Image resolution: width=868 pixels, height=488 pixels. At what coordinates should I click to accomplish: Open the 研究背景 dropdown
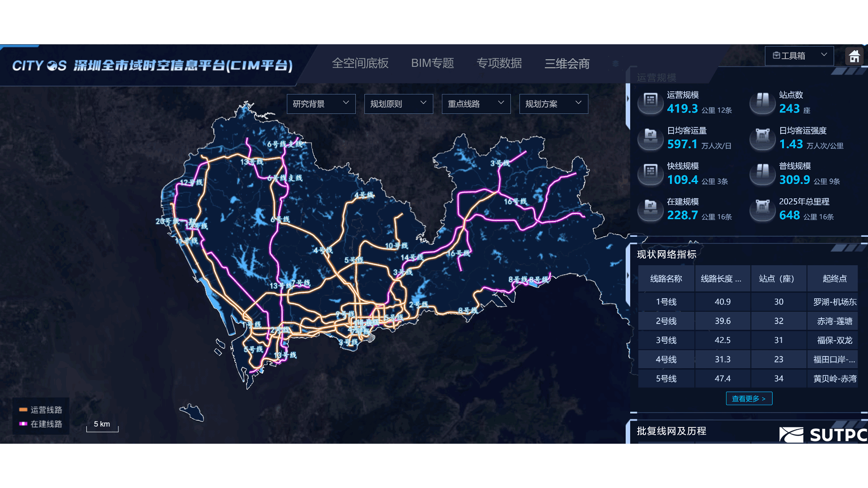[321, 104]
